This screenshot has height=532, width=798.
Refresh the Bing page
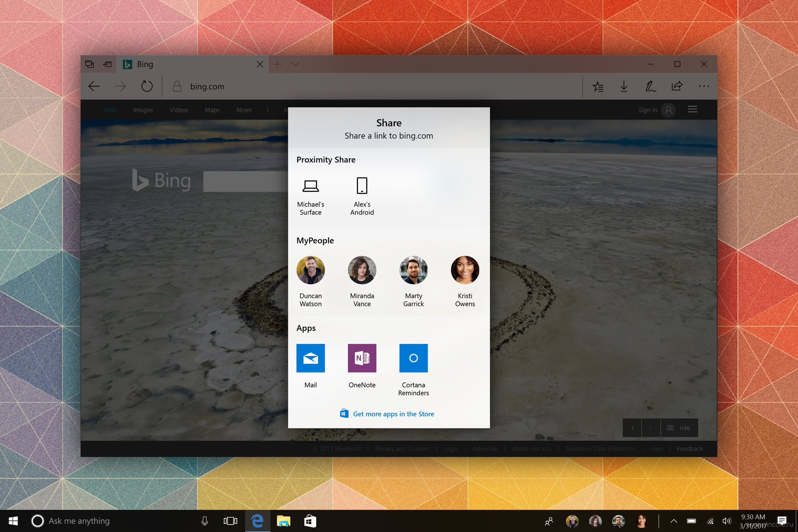click(147, 86)
